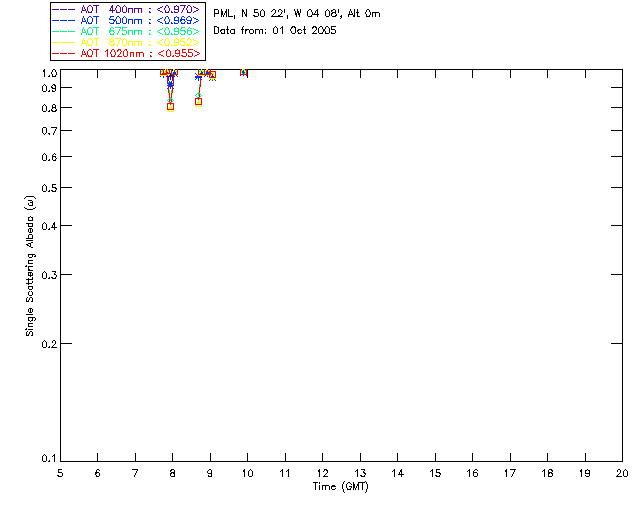
Task: Click the green dashed line sample for 675nm
Action: point(64,31)
